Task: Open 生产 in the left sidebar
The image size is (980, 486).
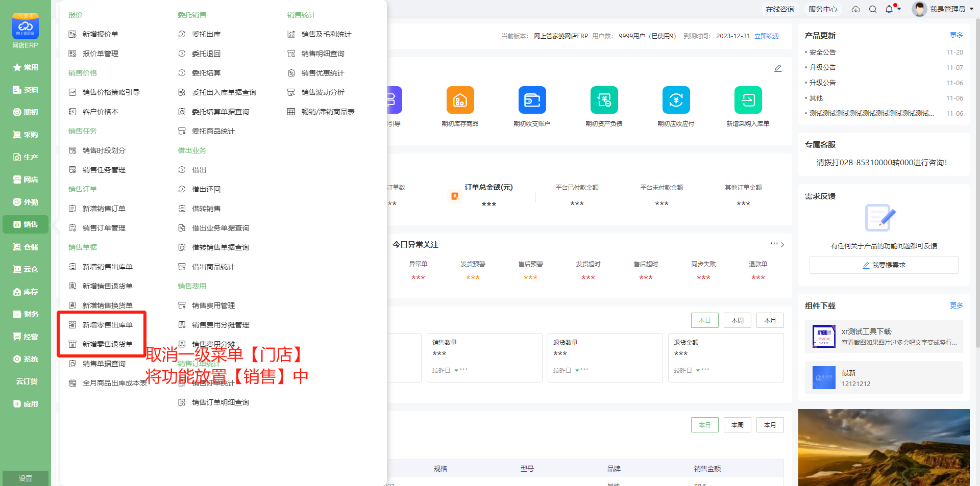Action: pos(26,157)
